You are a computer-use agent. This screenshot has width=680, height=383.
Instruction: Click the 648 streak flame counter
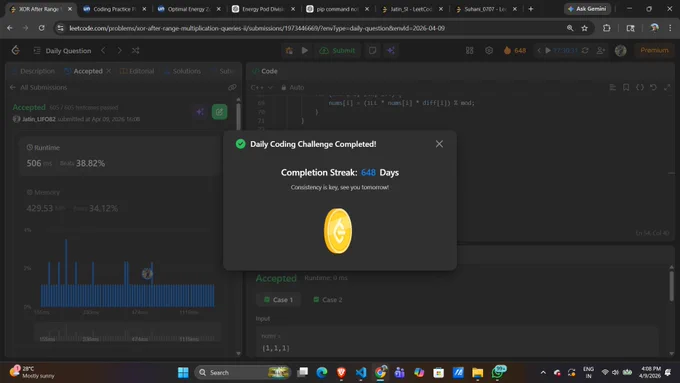click(x=515, y=51)
